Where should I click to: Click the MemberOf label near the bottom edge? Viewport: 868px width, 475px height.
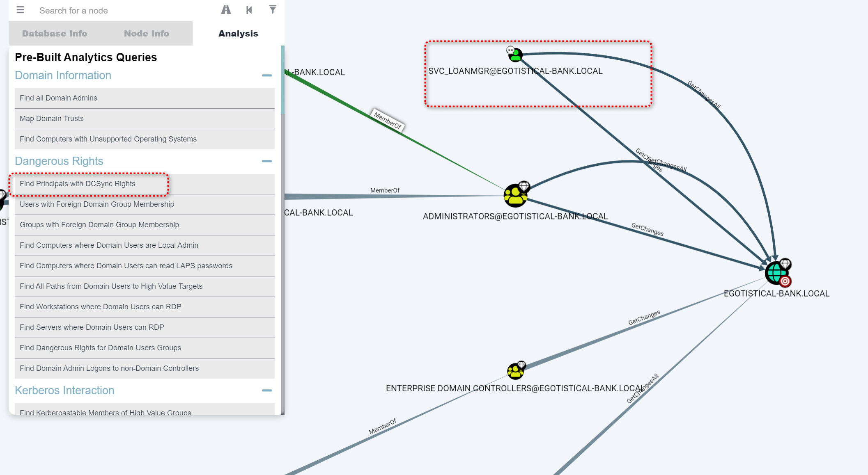383,427
